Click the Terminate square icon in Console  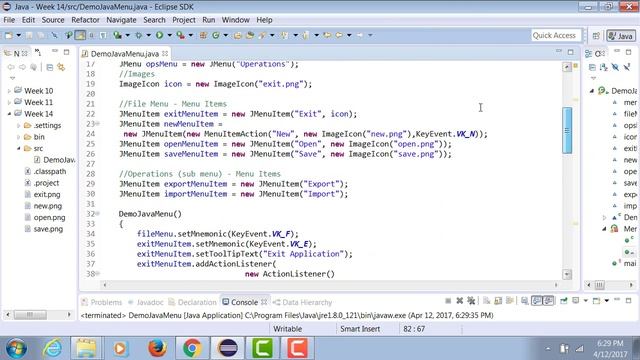pos(448,301)
